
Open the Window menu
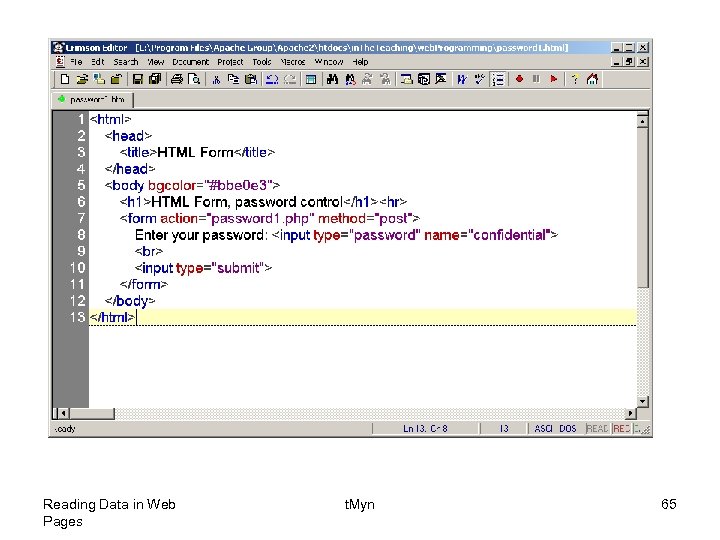329,62
